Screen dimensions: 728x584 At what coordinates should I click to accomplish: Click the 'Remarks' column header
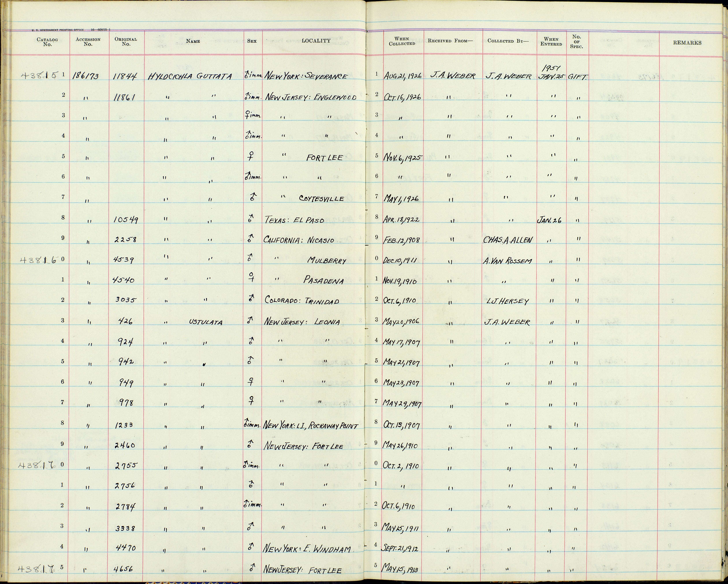[687, 43]
